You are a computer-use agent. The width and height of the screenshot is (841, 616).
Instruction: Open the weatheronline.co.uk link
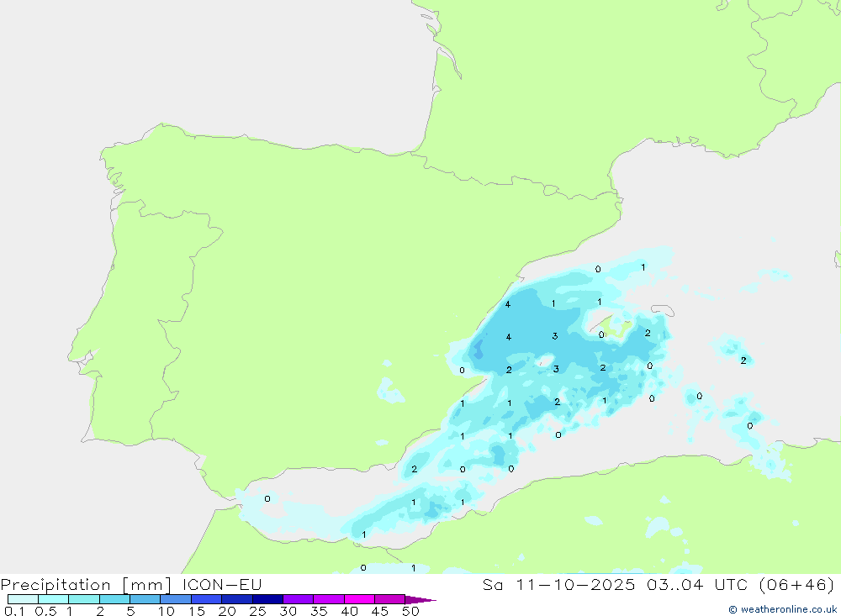pos(782,609)
